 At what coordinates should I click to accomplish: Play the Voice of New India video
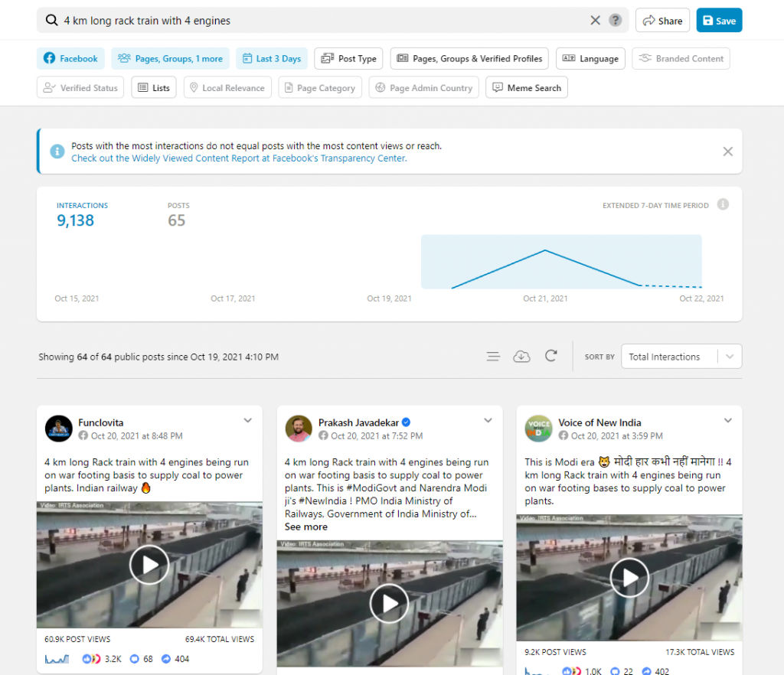point(629,577)
